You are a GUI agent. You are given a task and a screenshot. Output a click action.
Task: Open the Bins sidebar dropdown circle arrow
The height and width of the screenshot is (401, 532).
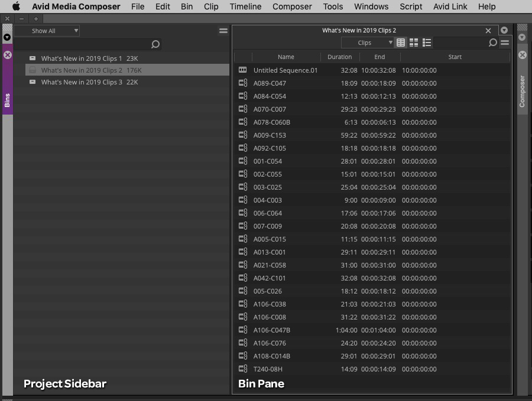[x=7, y=37]
